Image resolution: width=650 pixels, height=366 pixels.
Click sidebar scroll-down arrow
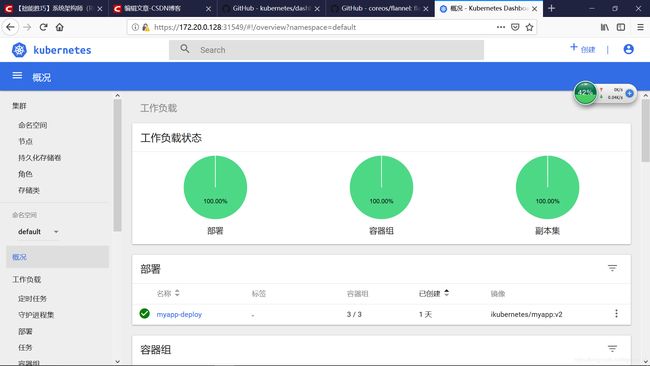tap(117, 361)
